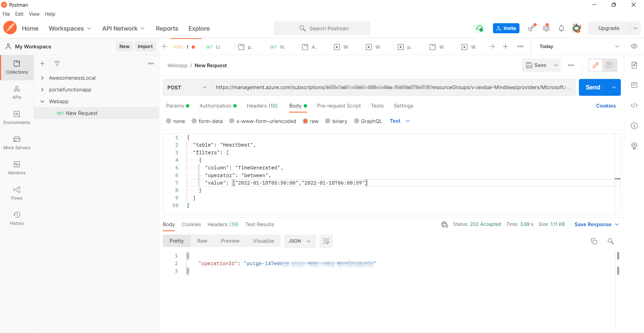
Task: Open the Text body format dropdown
Action: point(400,121)
